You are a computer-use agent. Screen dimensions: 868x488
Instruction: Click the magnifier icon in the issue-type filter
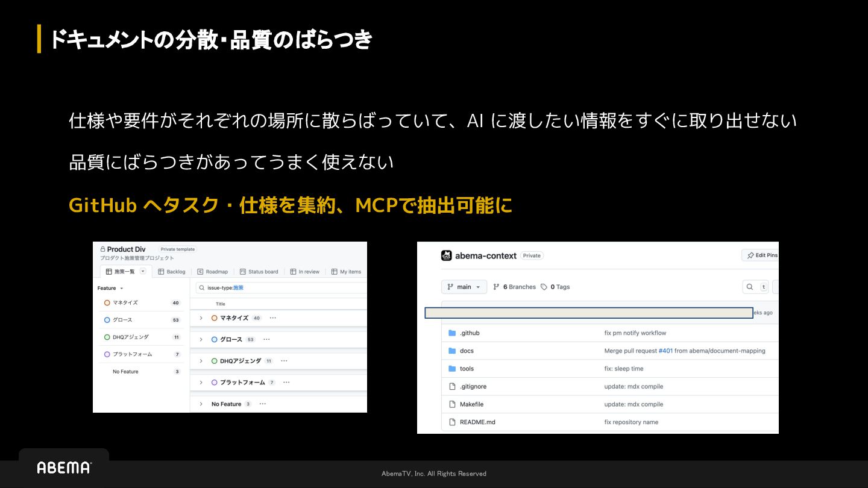click(x=201, y=288)
